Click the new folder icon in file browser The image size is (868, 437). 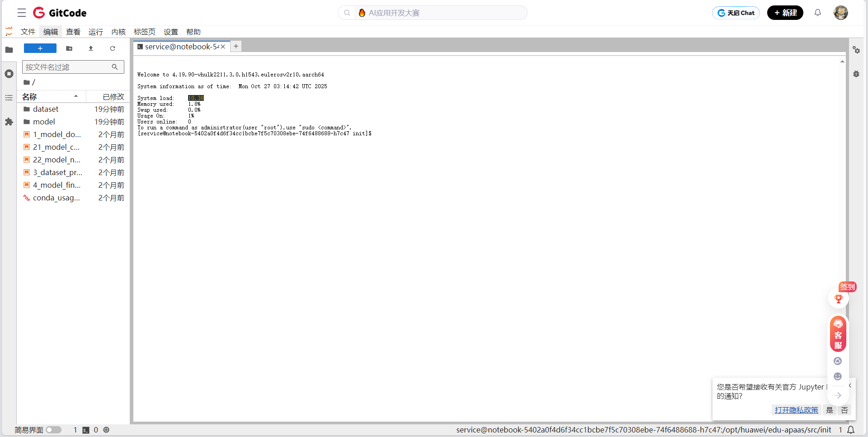click(69, 48)
